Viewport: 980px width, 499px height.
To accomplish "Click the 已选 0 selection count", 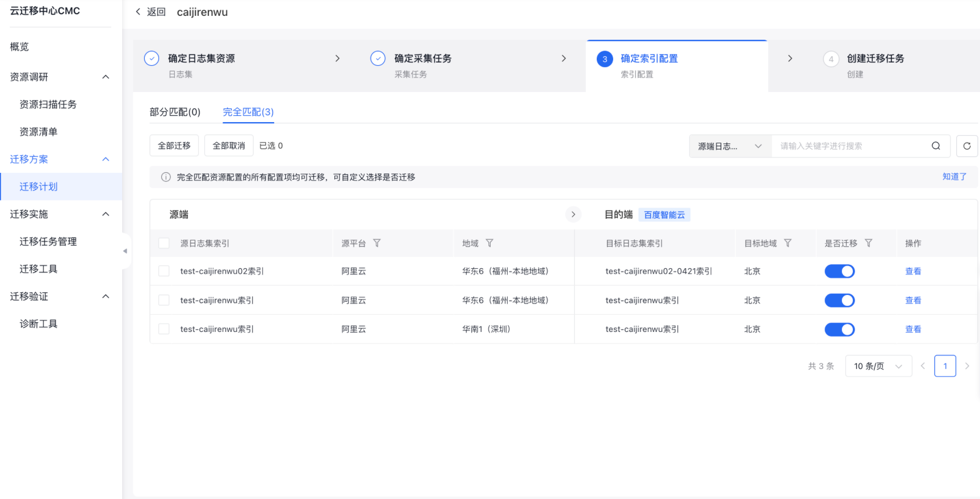I will [271, 145].
